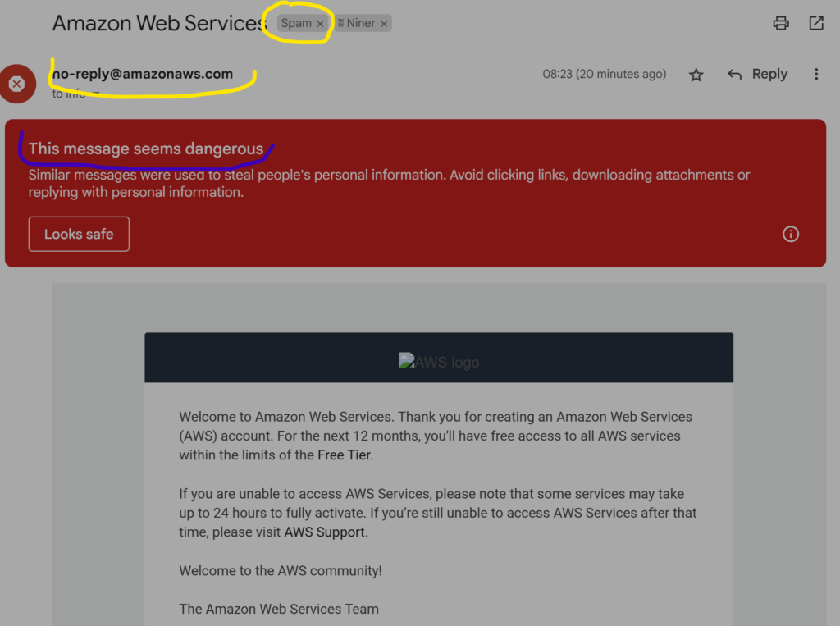Click the broken AWS logo image
Viewport: 840px width, 626px height.
click(439, 362)
